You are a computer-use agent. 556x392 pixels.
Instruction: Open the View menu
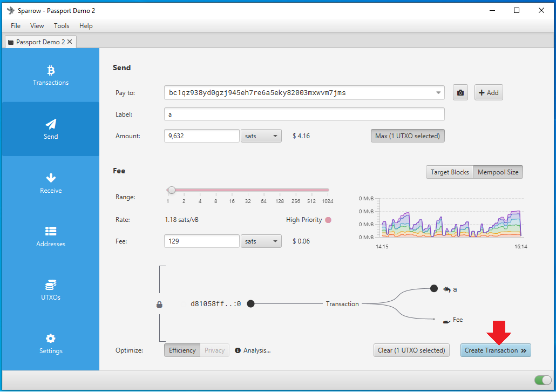point(37,25)
